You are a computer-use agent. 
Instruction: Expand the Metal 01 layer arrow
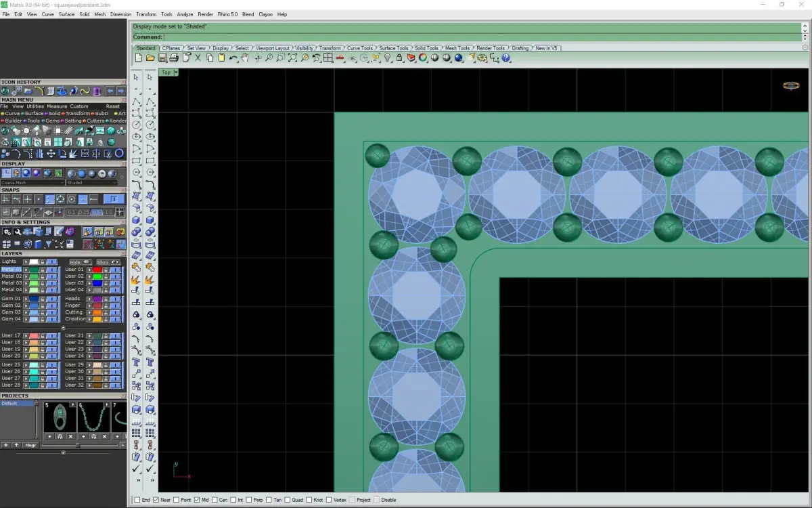(x=26, y=270)
